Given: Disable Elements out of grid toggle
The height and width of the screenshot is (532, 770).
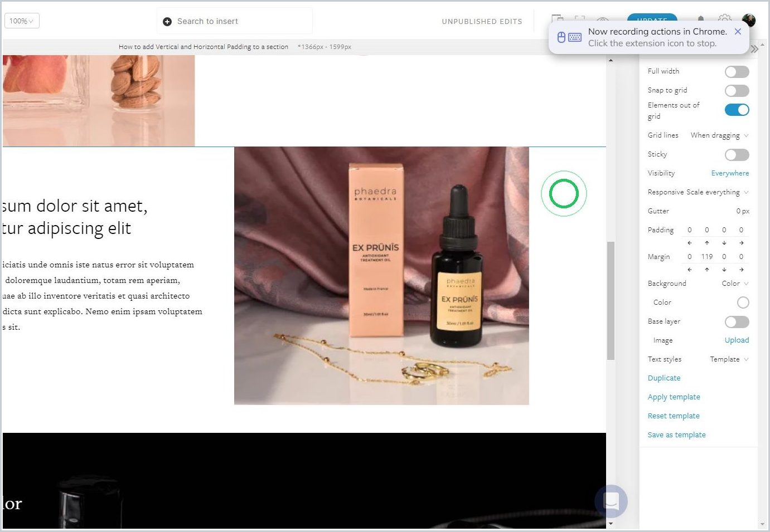Looking at the screenshot, I should coord(737,110).
